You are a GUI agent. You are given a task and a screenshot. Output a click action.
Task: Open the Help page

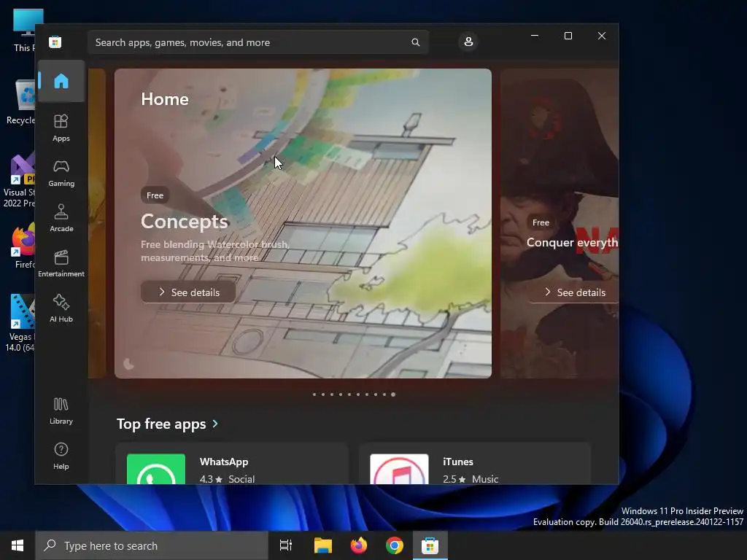pos(61,456)
